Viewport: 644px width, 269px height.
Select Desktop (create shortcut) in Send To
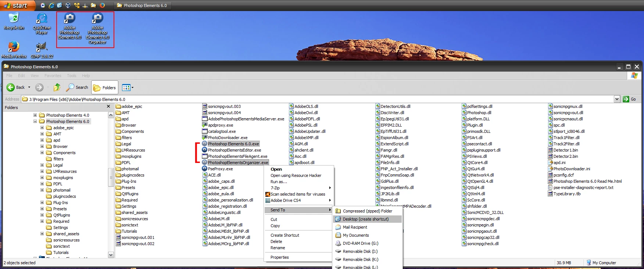tap(367, 219)
